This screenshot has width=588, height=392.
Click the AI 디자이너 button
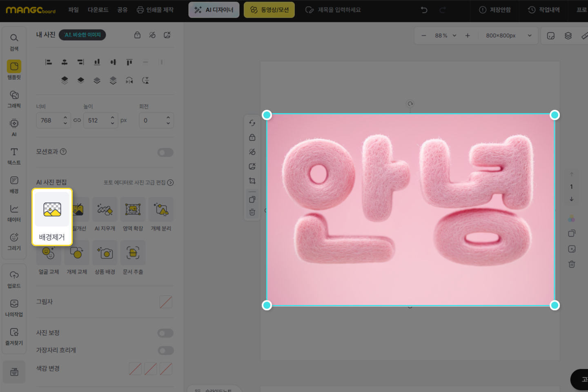(214, 10)
